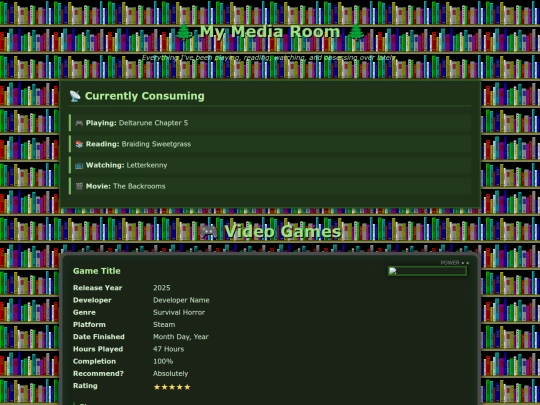Click the italic subtitle under the page title

coord(269,58)
